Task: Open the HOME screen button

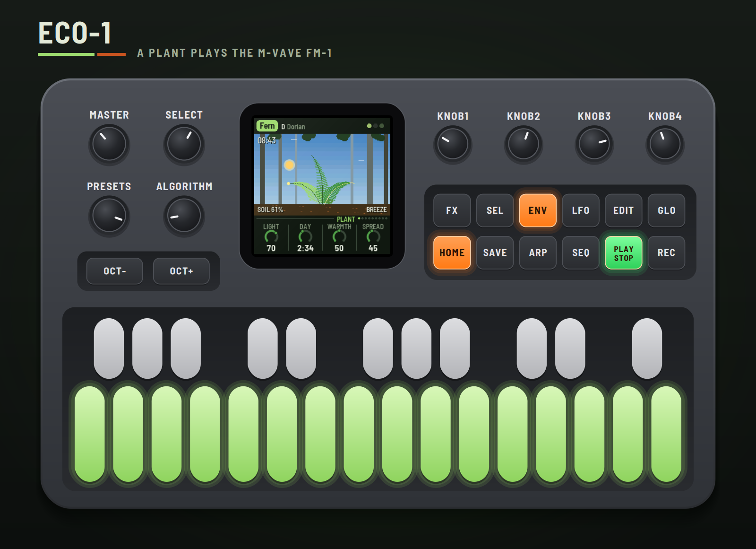Action: (x=452, y=253)
